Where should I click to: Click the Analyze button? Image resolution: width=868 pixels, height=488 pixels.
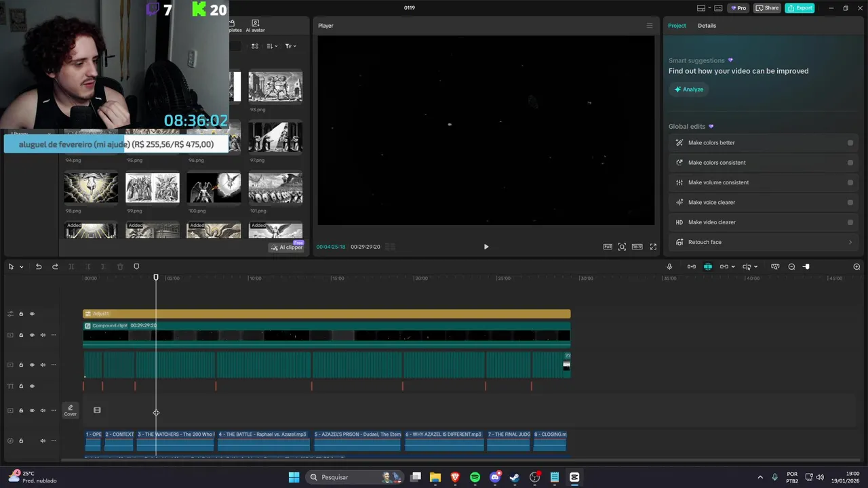click(689, 89)
